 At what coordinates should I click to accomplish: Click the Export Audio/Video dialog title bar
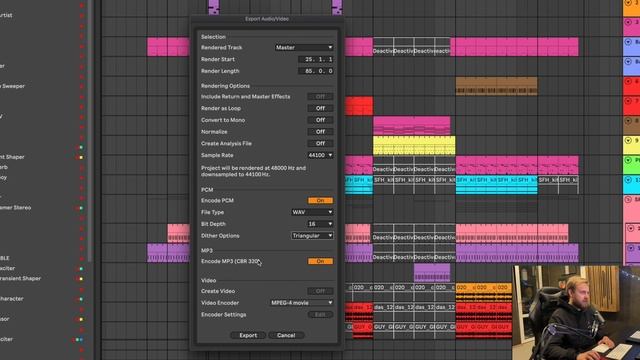pos(267,19)
